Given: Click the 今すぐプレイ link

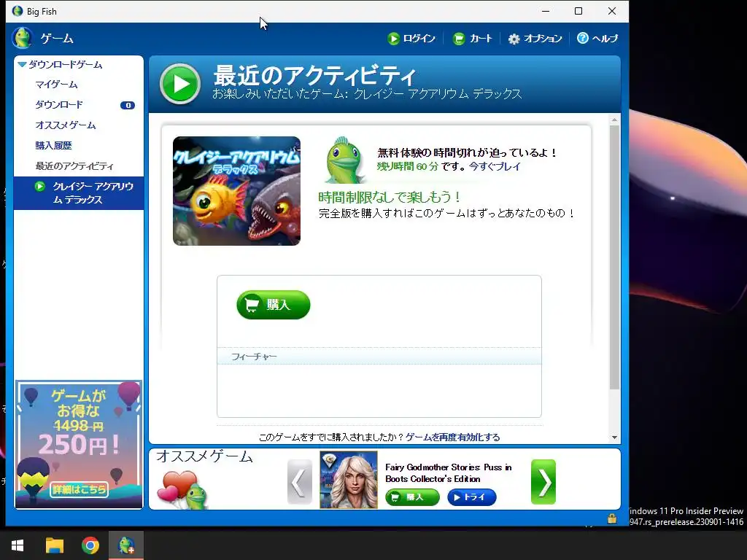Looking at the screenshot, I should tap(495, 166).
